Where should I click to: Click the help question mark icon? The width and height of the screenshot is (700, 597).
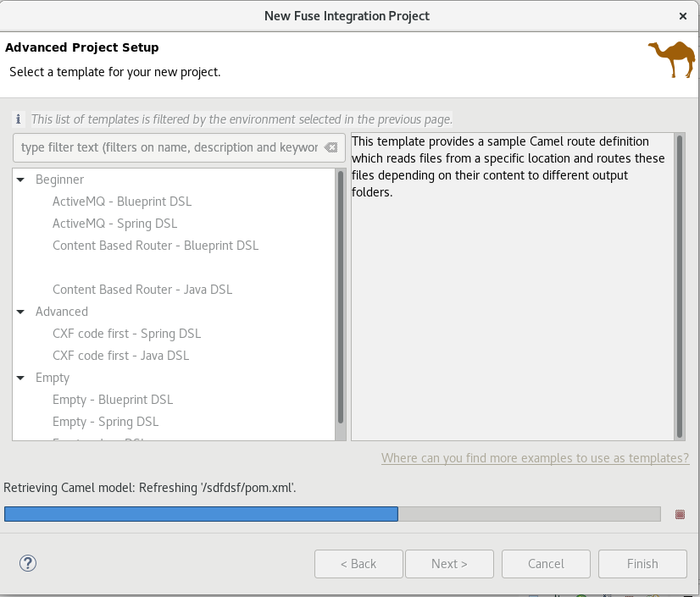pyautogui.click(x=28, y=563)
